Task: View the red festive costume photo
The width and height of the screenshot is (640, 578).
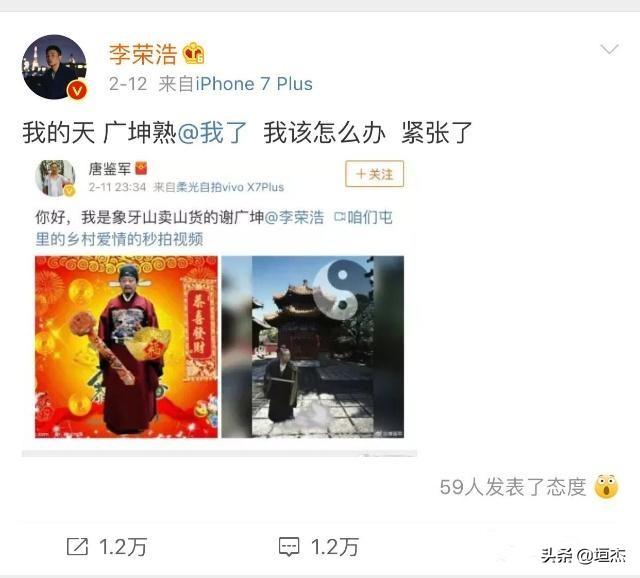Action: [126, 347]
